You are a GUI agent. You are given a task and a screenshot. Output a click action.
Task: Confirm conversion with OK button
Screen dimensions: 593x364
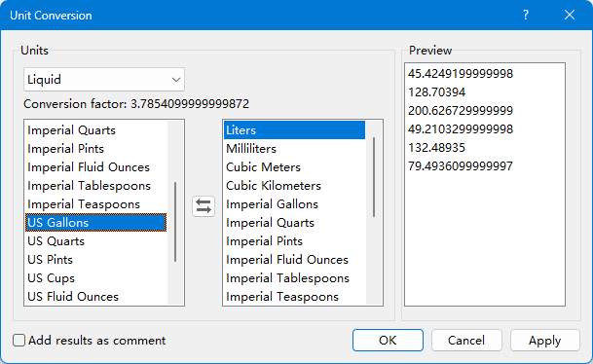388,341
